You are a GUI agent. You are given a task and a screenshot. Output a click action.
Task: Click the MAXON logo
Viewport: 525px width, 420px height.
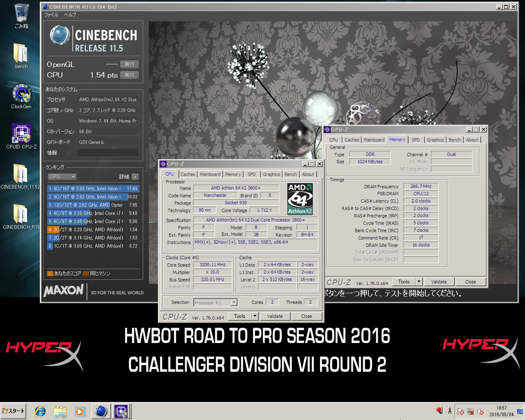coord(64,291)
